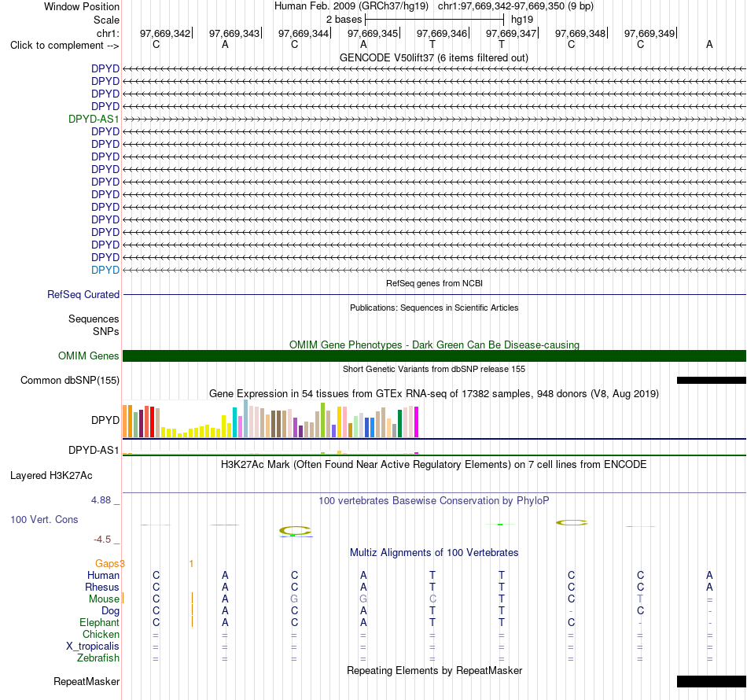
Task: Click position label 97,669,345
Action: (373, 33)
